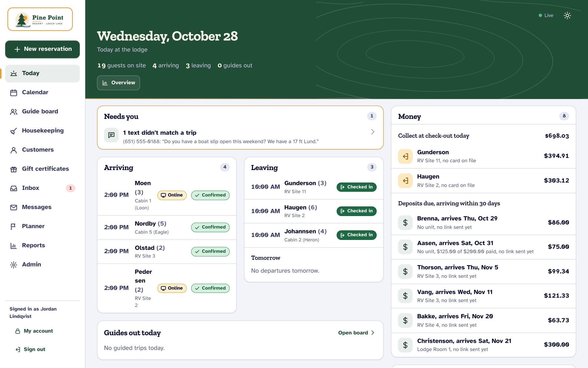Click Haugen's check-out icon in Money
Screen dimensions: 588x368
click(x=405, y=181)
